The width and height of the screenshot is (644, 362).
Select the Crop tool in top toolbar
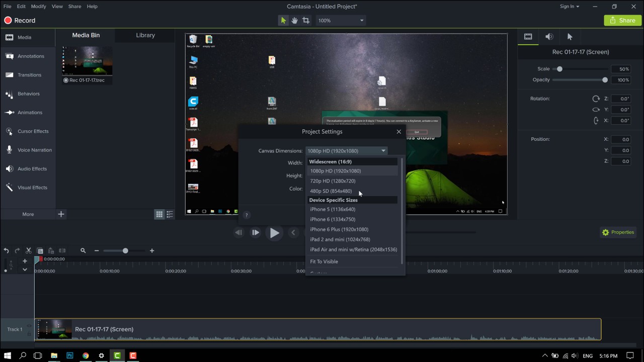pos(306,21)
